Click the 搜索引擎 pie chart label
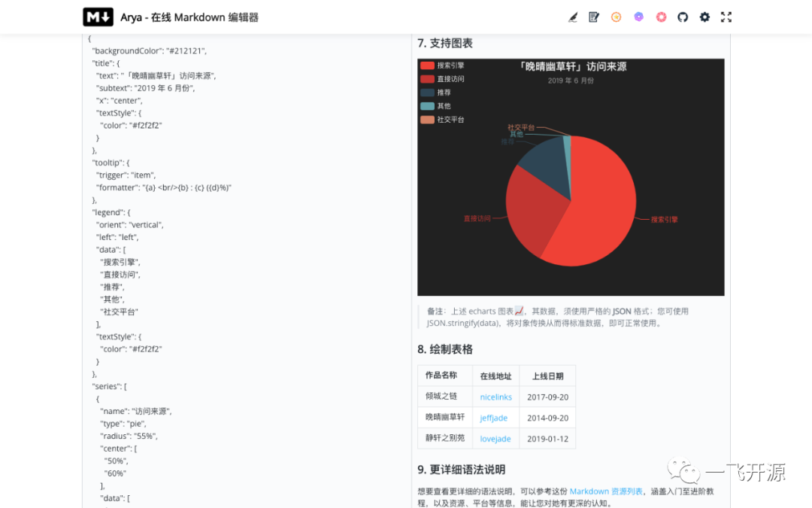The height and width of the screenshot is (508, 812). (665, 219)
